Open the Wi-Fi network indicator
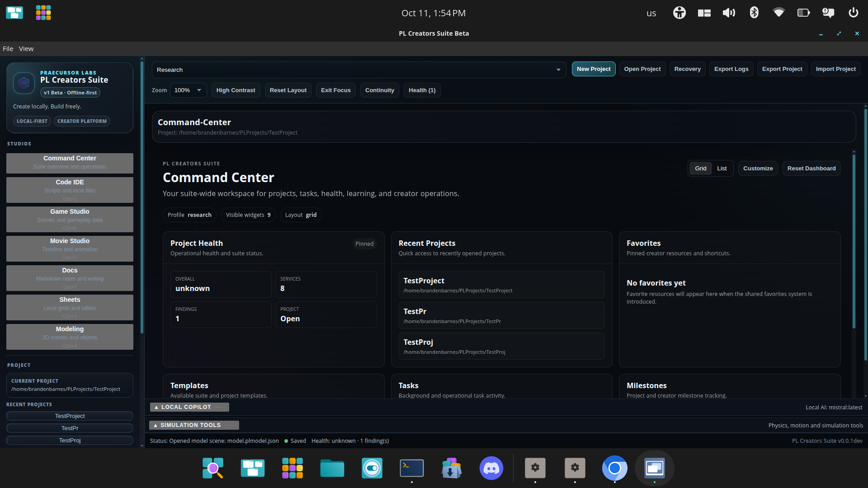This screenshot has width=868, height=488. coord(778,13)
